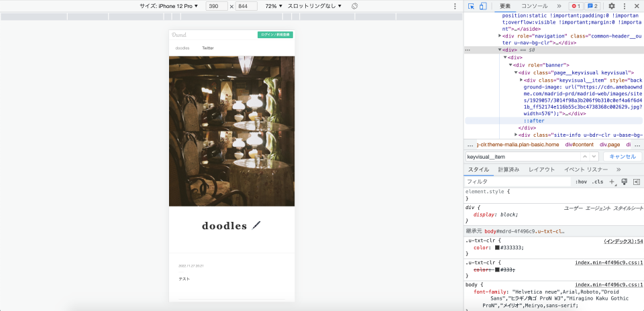Open device toolbar three-dot options

(455, 6)
